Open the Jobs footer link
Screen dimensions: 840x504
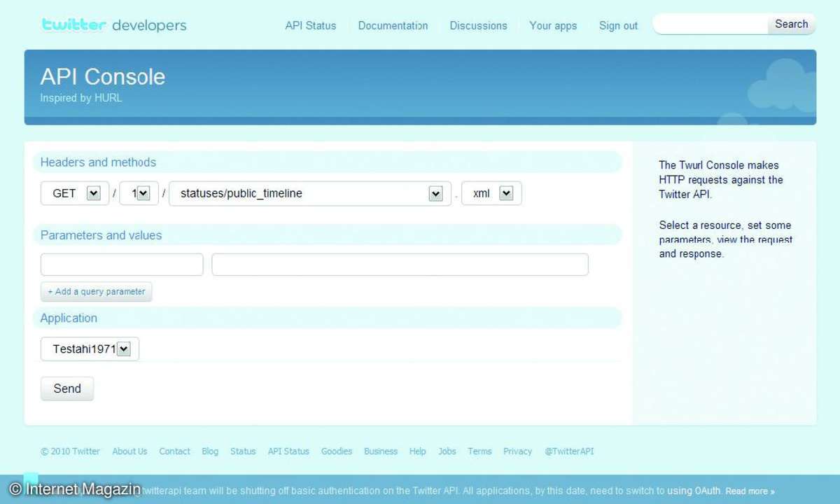(447, 451)
